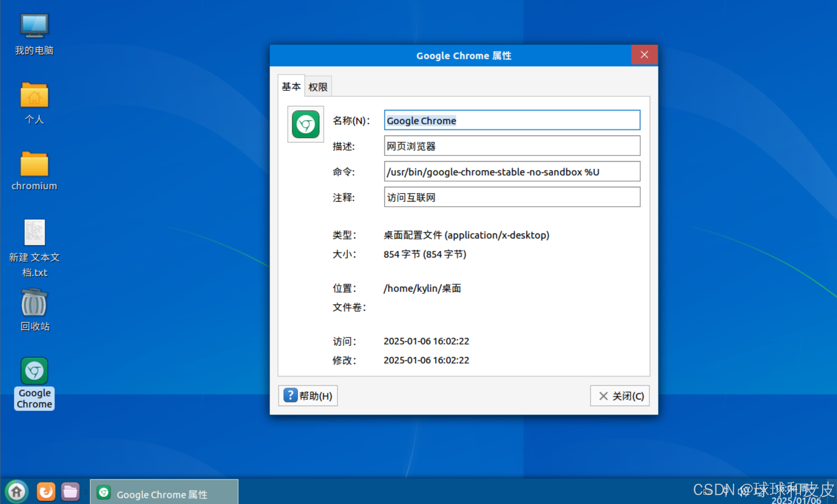Close the properties dialog with X

click(x=644, y=55)
